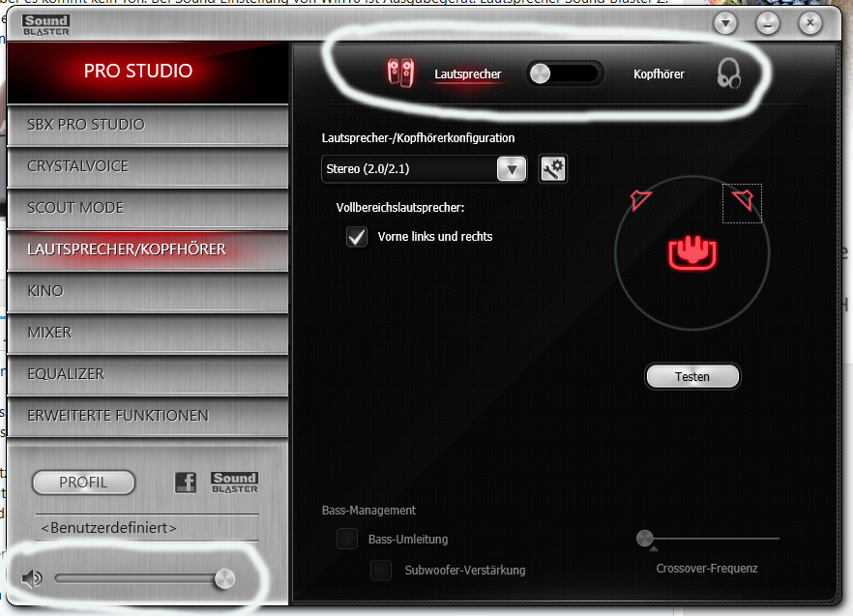This screenshot has width=853, height=616.
Task: Click the Testen button
Action: coord(692,376)
